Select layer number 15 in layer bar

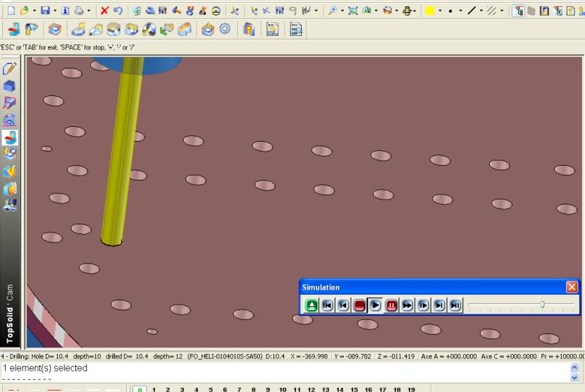[354, 389]
